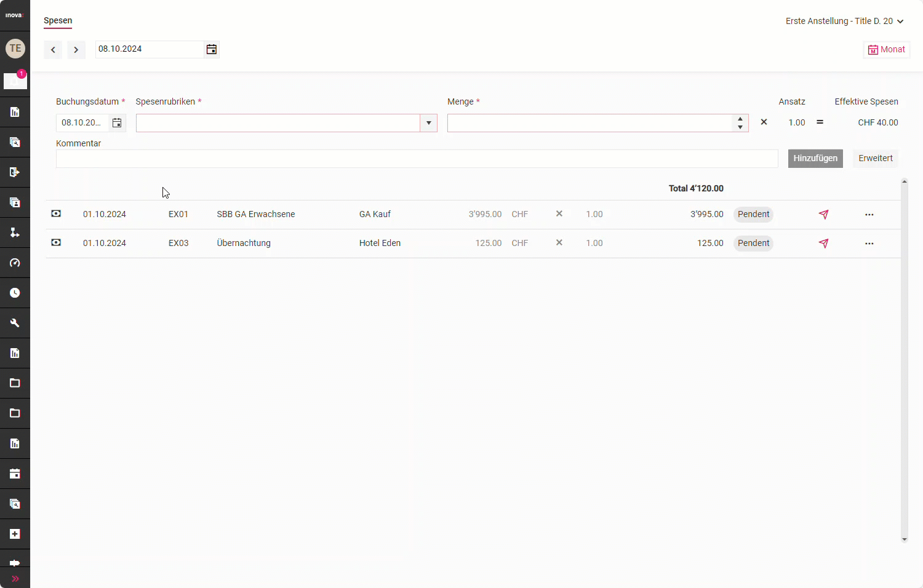Image resolution: width=923 pixels, height=588 pixels.
Task: Go to the previous date
Action: click(x=53, y=50)
